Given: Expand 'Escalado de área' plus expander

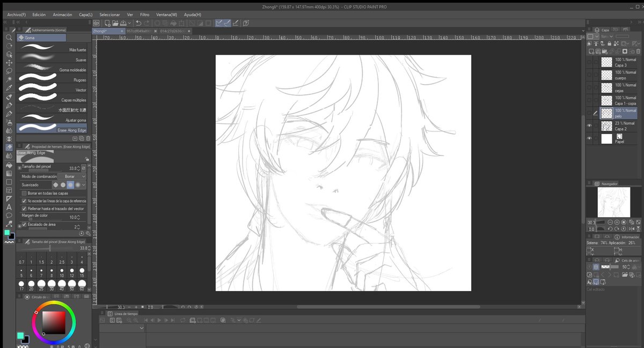Looking at the screenshot, I should tap(19, 226).
